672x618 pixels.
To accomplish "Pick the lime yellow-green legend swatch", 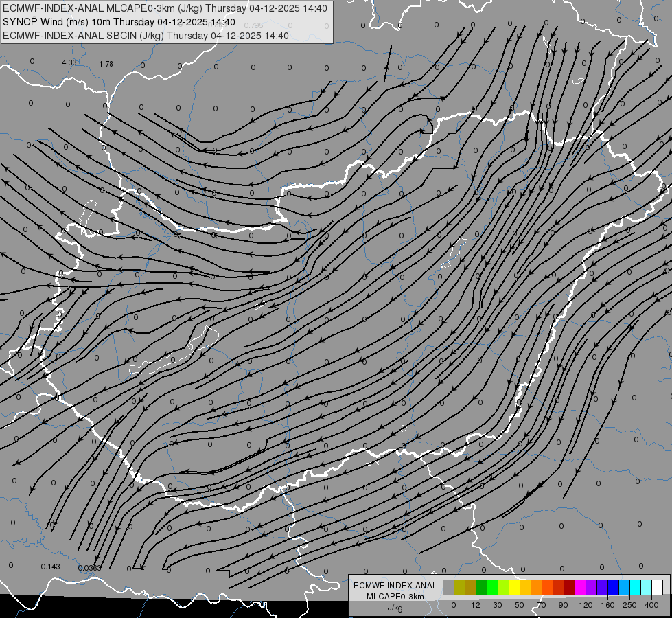I will pyautogui.click(x=504, y=587).
